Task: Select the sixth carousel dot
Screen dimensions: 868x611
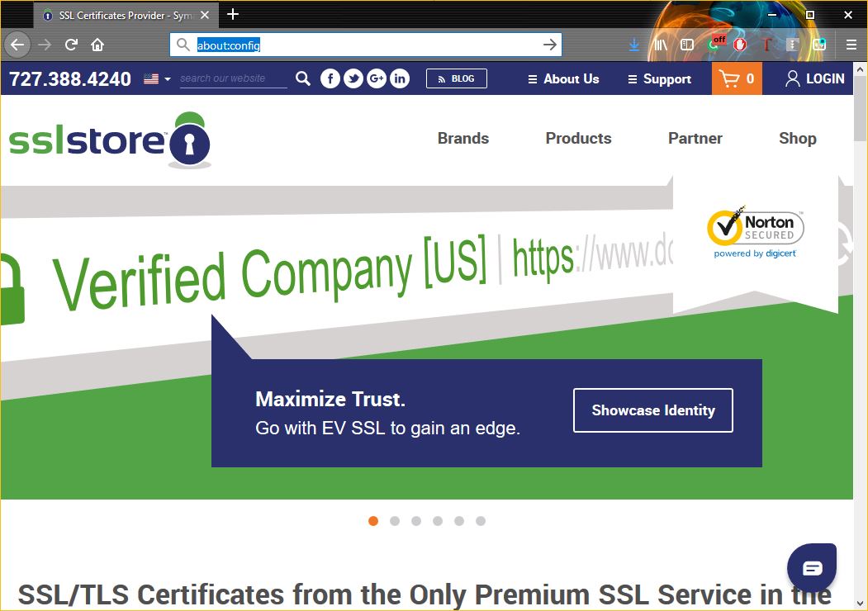Action: pyautogui.click(x=481, y=521)
